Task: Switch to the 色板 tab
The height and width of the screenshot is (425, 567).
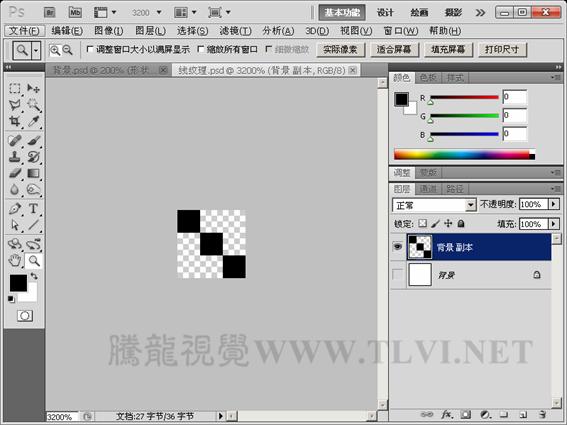Action: (x=428, y=77)
